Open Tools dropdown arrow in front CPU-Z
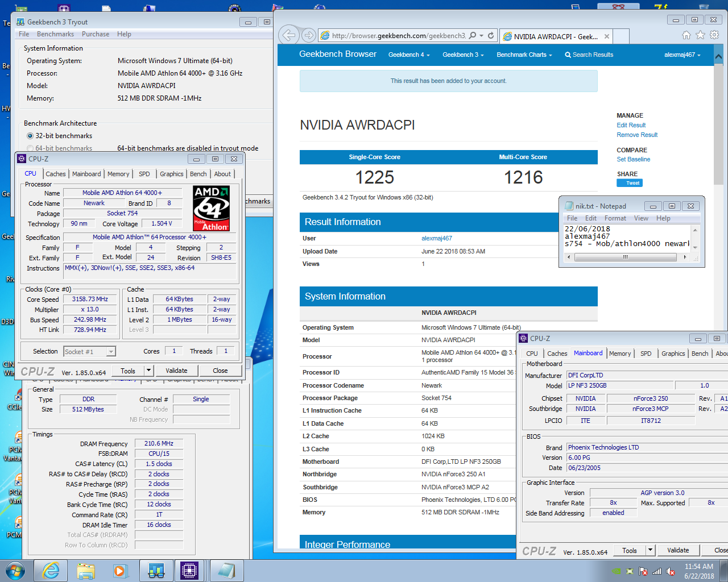Image resolution: width=728 pixels, height=582 pixels. pyautogui.click(x=148, y=371)
